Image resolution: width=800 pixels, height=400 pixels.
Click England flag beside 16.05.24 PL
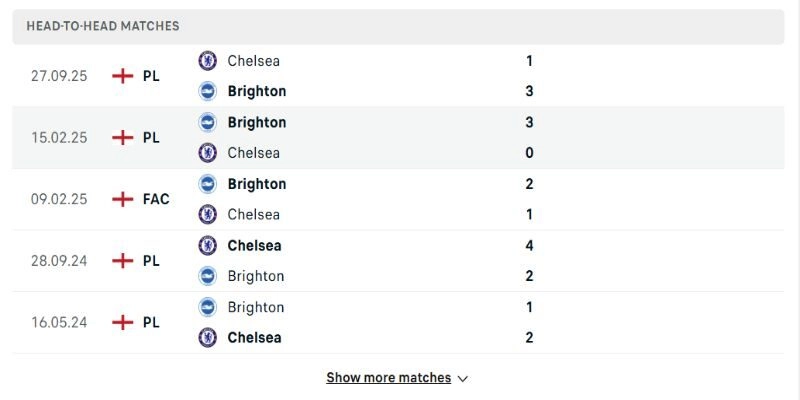123,322
